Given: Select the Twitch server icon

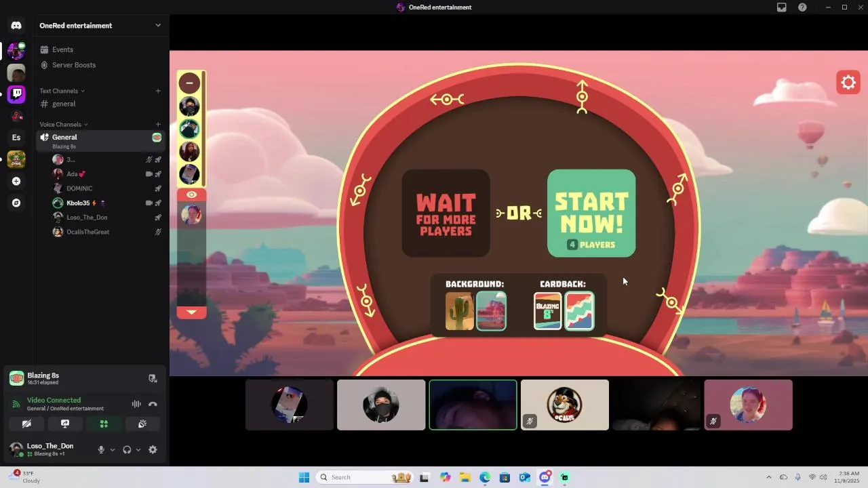Looking at the screenshot, I should pyautogui.click(x=16, y=94).
